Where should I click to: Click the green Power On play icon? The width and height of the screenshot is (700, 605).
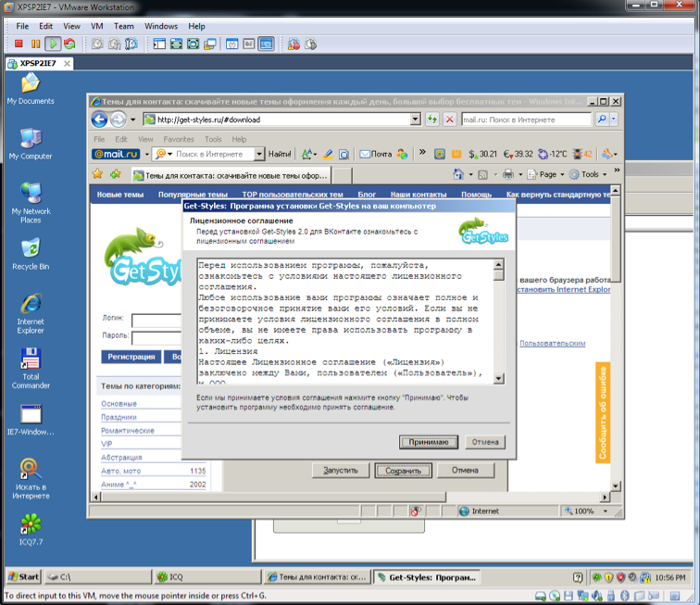pyautogui.click(x=53, y=44)
